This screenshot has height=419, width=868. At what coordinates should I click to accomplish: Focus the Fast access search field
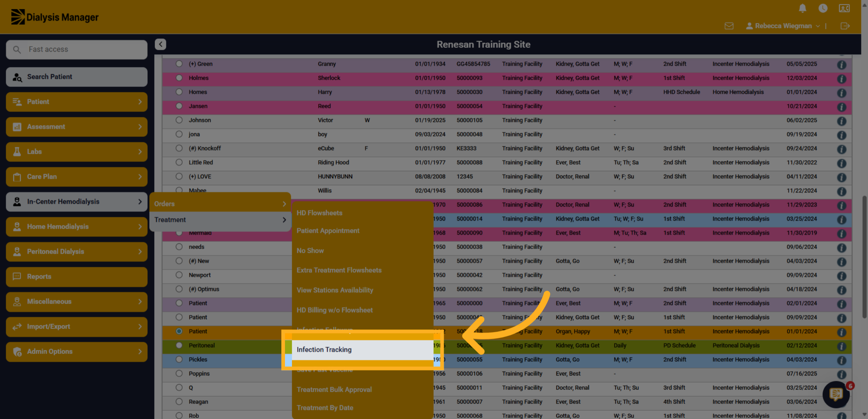coord(77,49)
